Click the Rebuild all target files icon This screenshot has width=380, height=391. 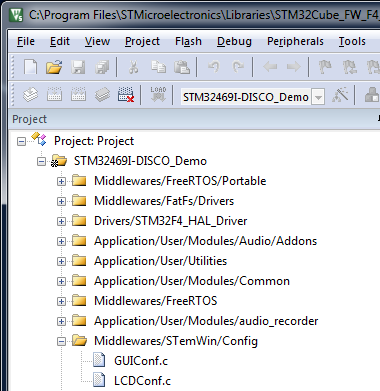[x=78, y=95]
